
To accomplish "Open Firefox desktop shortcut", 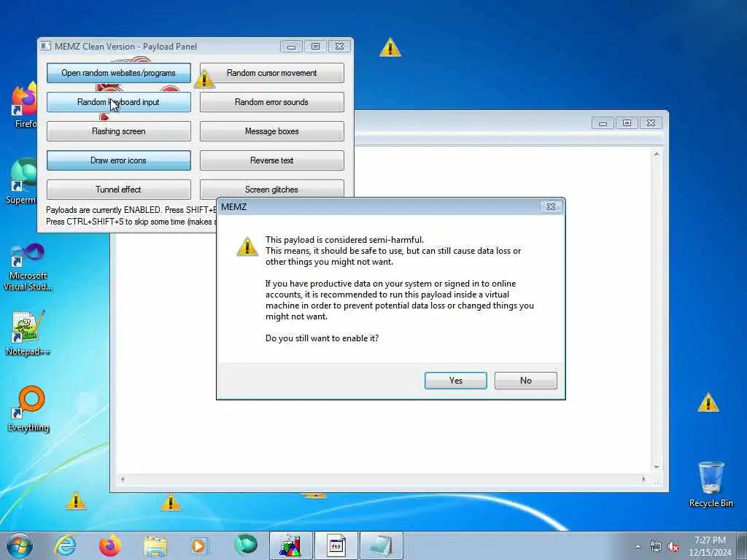I will [x=24, y=105].
